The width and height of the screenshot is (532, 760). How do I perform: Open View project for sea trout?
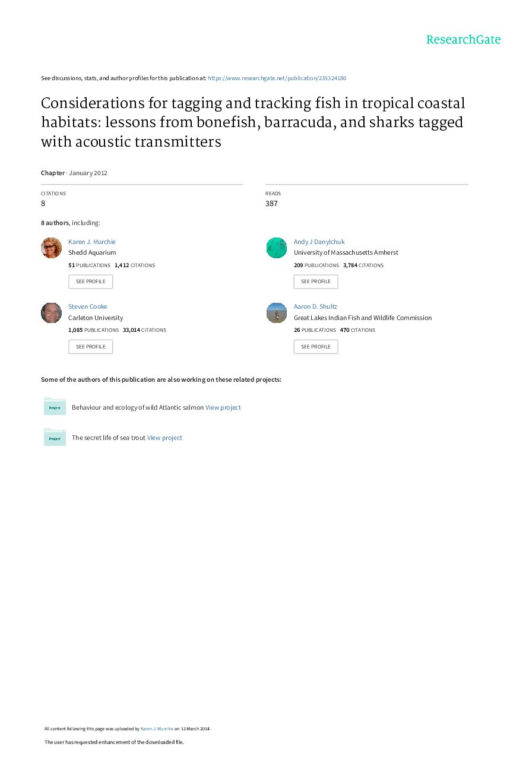point(164,438)
